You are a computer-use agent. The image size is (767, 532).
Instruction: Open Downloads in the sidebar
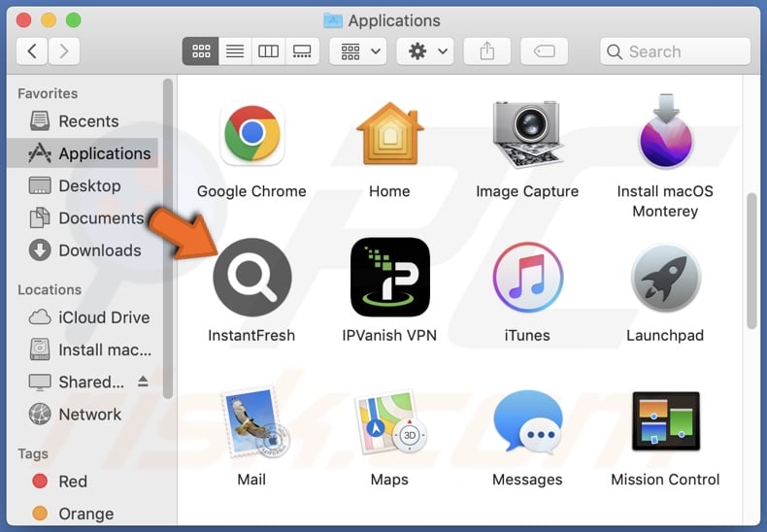coord(83,250)
